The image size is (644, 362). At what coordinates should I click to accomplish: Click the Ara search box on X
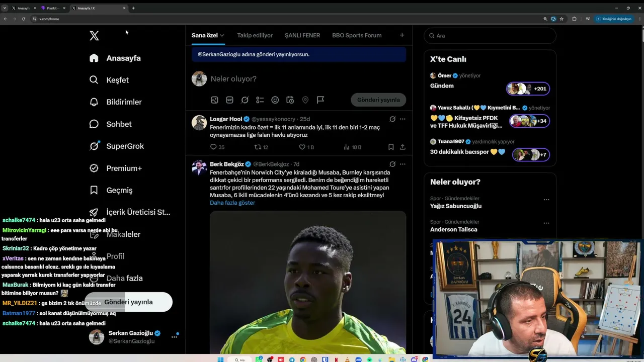click(490, 36)
